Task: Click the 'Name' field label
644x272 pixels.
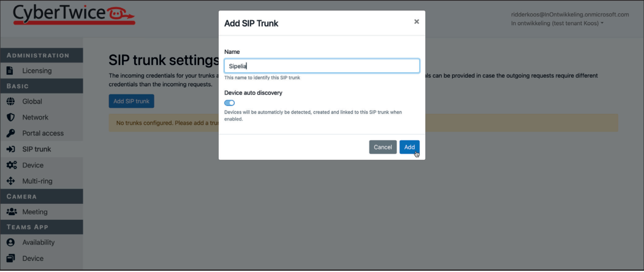Action: pos(232,52)
